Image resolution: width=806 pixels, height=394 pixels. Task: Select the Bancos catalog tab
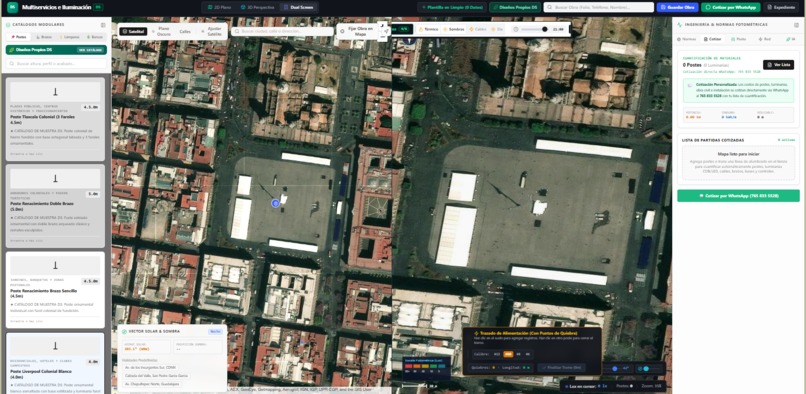[94, 37]
